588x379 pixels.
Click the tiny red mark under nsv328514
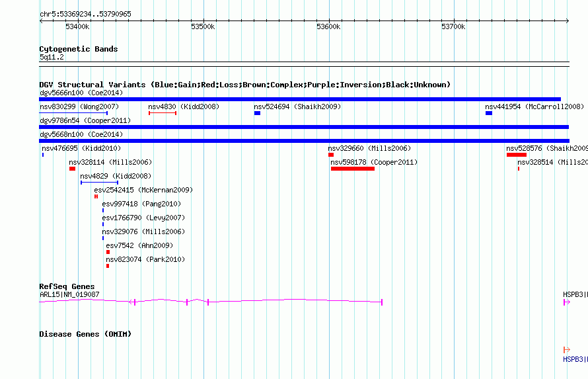[x=519, y=169]
